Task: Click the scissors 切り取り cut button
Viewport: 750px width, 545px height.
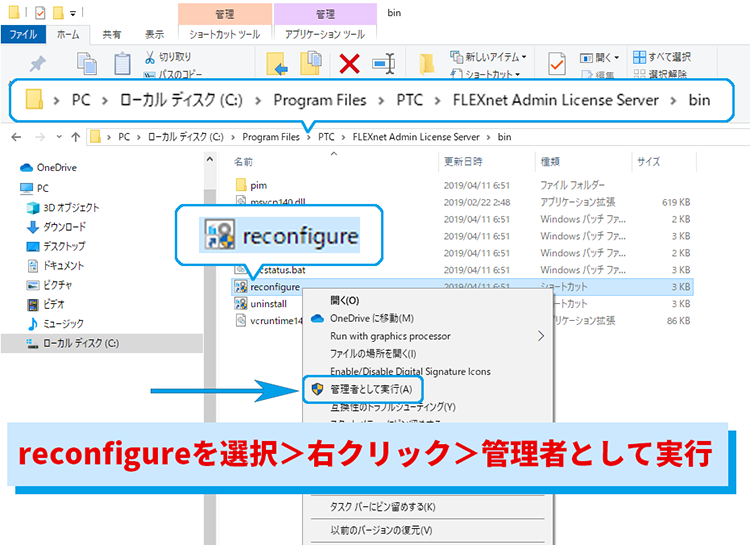Action: (168, 57)
